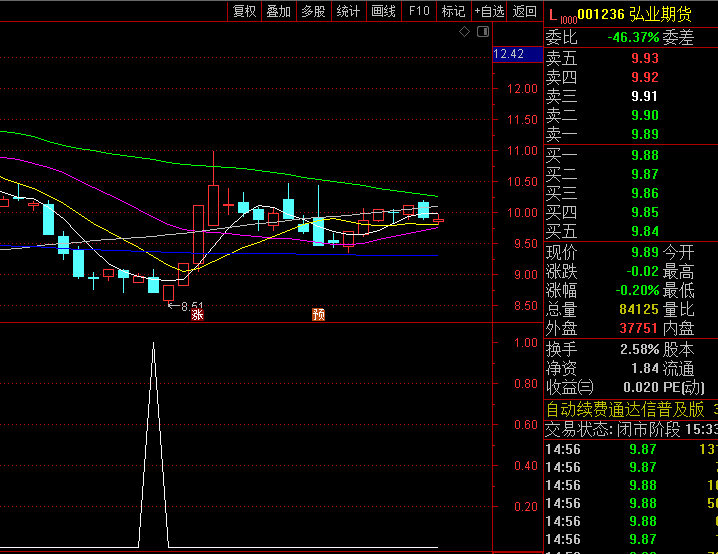Open the 统计 statistics tool
The image size is (718, 554).
[348, 11]
